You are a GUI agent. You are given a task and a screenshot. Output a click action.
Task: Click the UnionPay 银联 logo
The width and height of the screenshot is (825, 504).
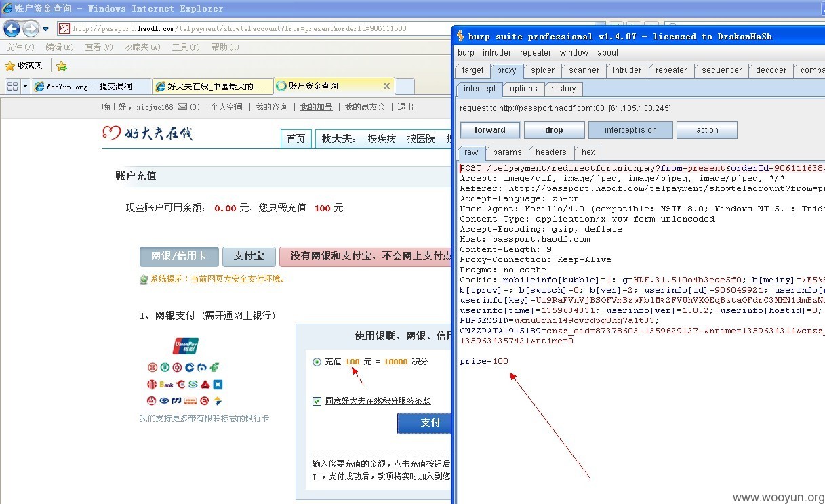tap(185, 345)
